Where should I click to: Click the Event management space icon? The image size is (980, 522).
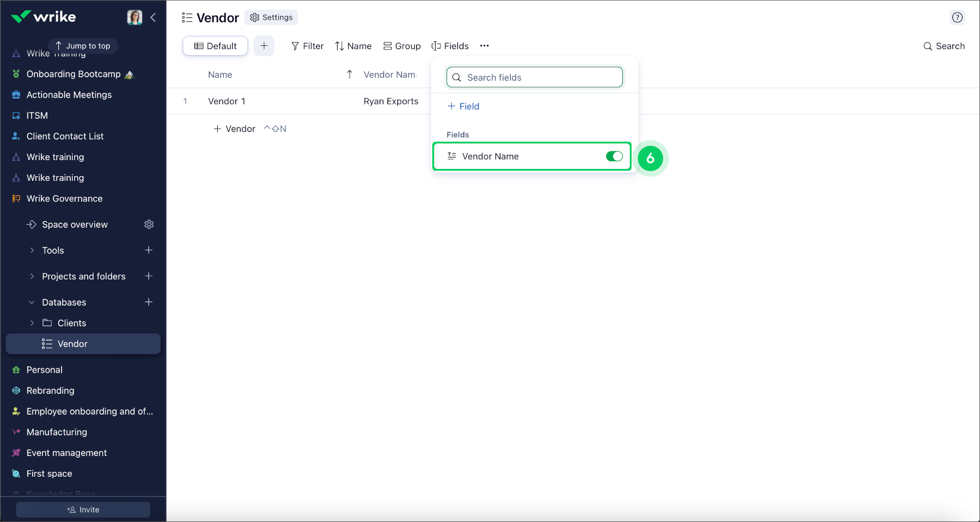(x=16, y=452)
